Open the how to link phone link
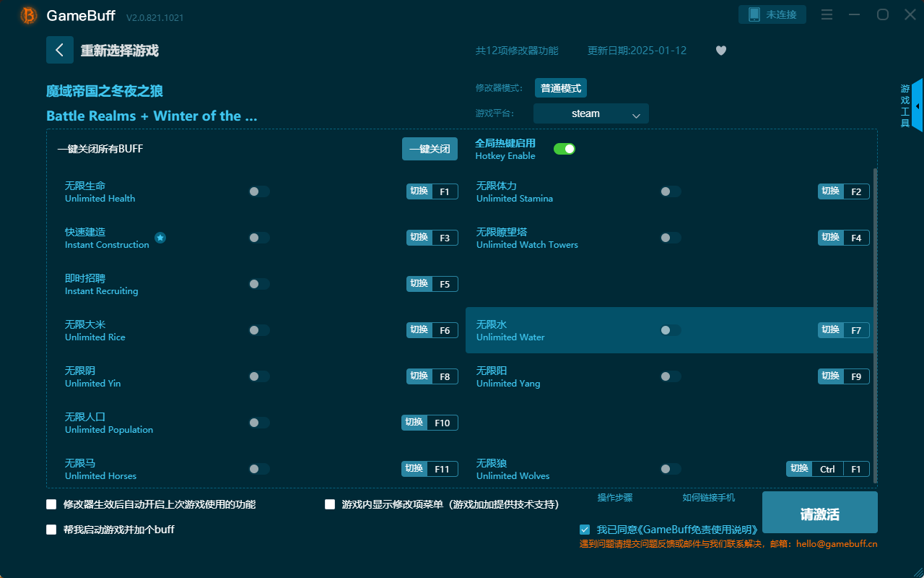 pyautogui.click(x=708, y=498)
